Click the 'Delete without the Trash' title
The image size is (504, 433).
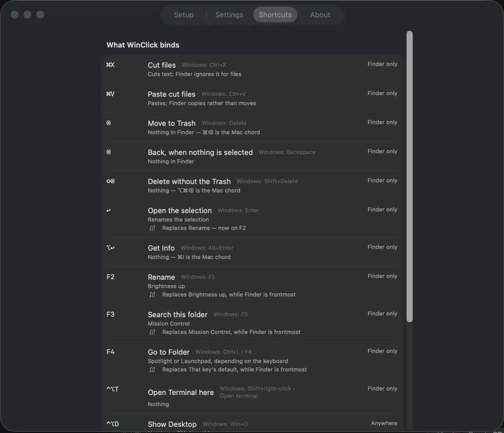[x=189, y=182]
